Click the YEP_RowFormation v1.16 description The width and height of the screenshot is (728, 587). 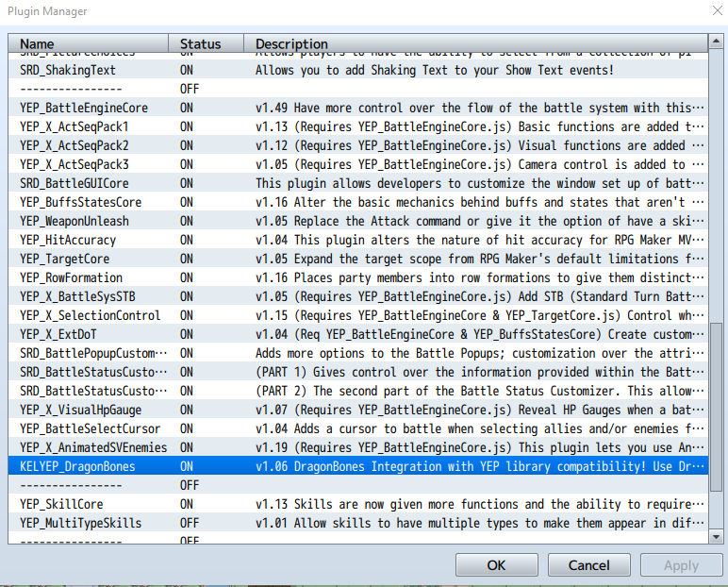(x=480, y=278)
